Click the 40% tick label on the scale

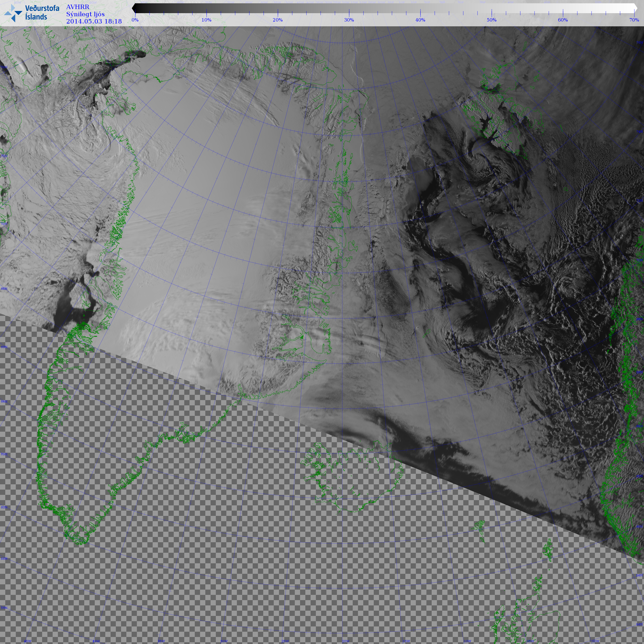point(420,20)
